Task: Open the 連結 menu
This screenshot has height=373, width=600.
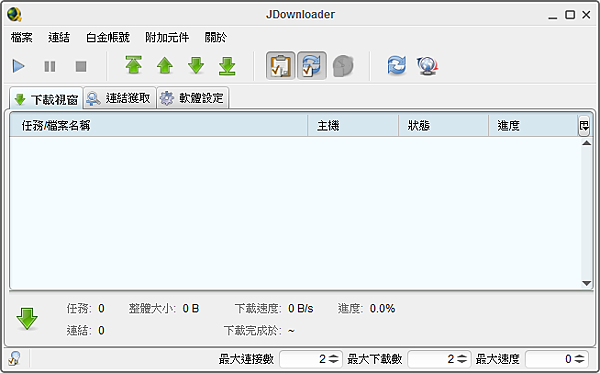Action: (59, 37)
